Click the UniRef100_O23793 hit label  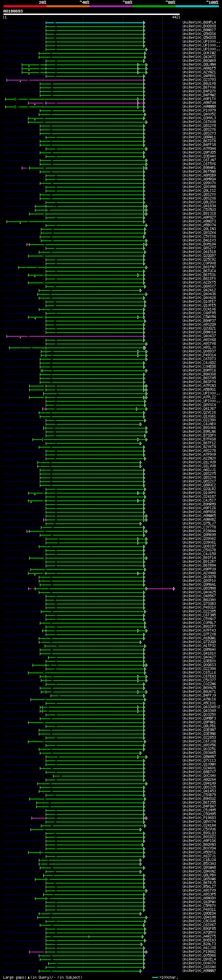[x=199, y=80]
